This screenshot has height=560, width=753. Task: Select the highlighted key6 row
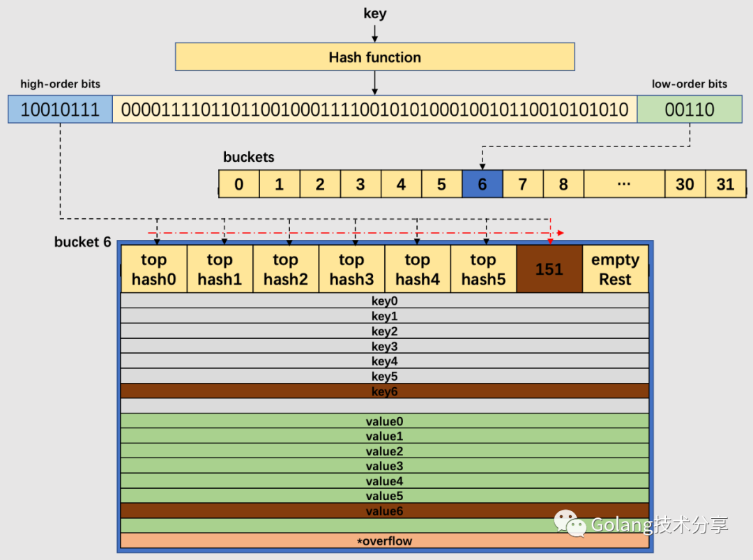[384, 392]
